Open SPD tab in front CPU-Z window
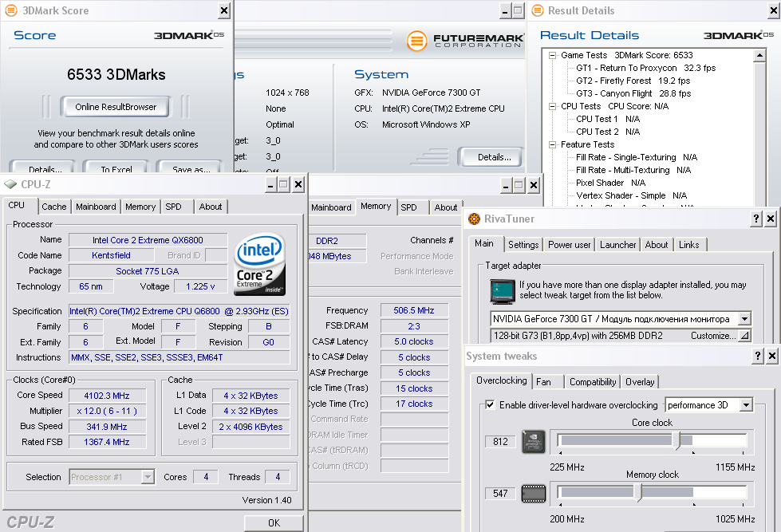781x532 pixels. pyautogui.click(x=173, y=207)
